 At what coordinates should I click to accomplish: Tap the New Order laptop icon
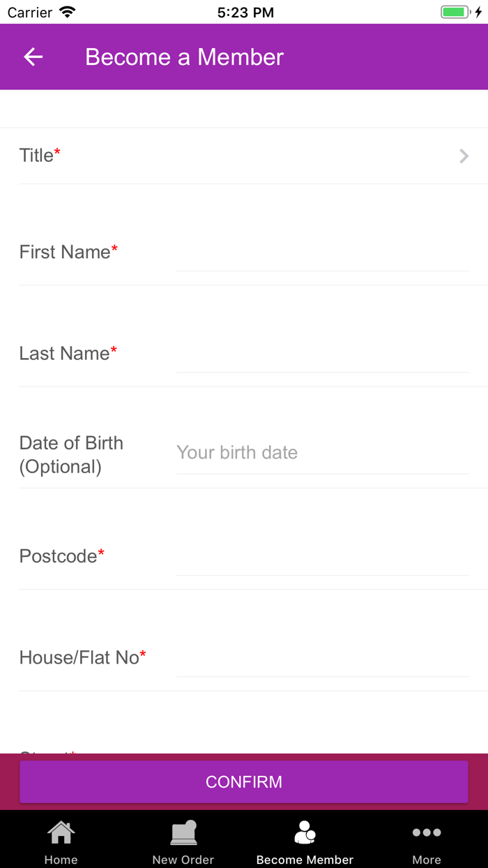pyautogui.click(x=183, y=832)
